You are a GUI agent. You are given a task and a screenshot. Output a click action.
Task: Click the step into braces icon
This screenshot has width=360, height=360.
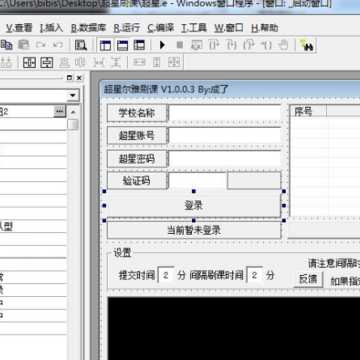(231, 45)
